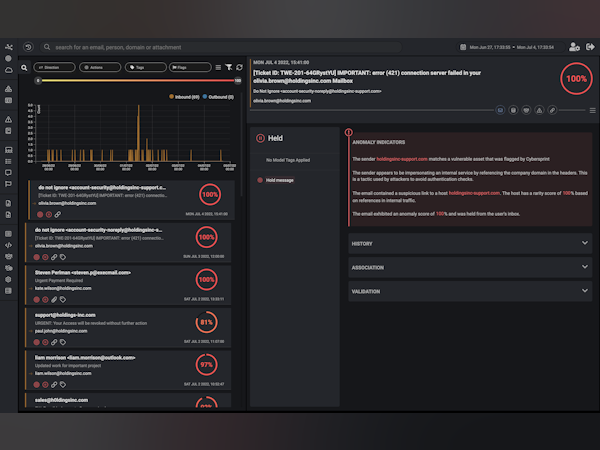
Task: Open the date range picker
Action: pos(511,47)
